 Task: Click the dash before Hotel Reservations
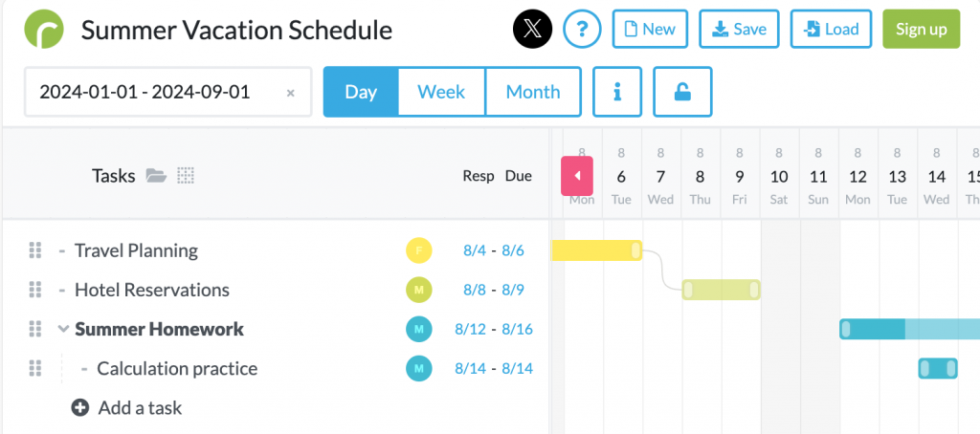pos(62,290)
